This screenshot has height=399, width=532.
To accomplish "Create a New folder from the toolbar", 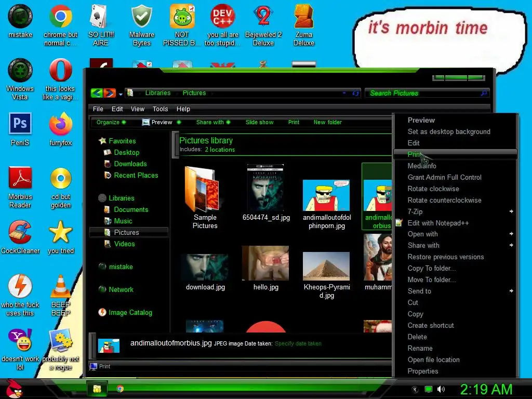I will tap(327, 122).
